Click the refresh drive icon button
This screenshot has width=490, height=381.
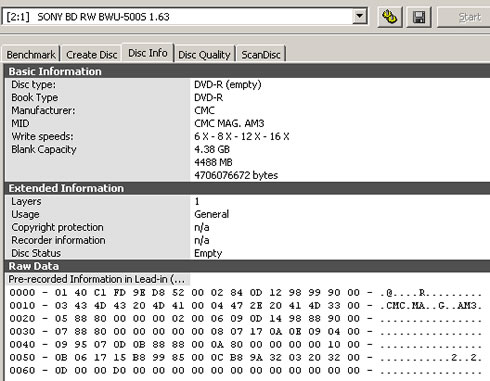(x=389, y=17)
